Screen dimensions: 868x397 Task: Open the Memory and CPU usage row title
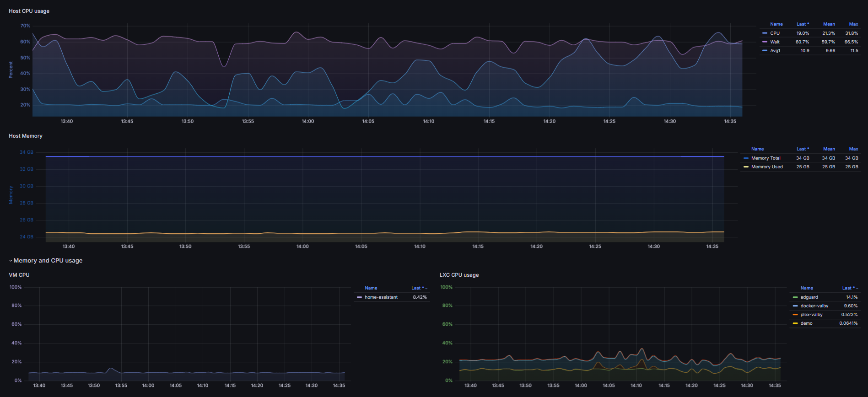(48, 261)
